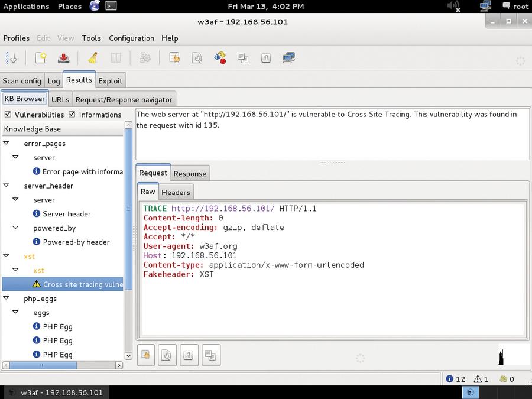Send request to Manual editor below the request pane
The image size is (532, 399).
[x=146, y=355]
